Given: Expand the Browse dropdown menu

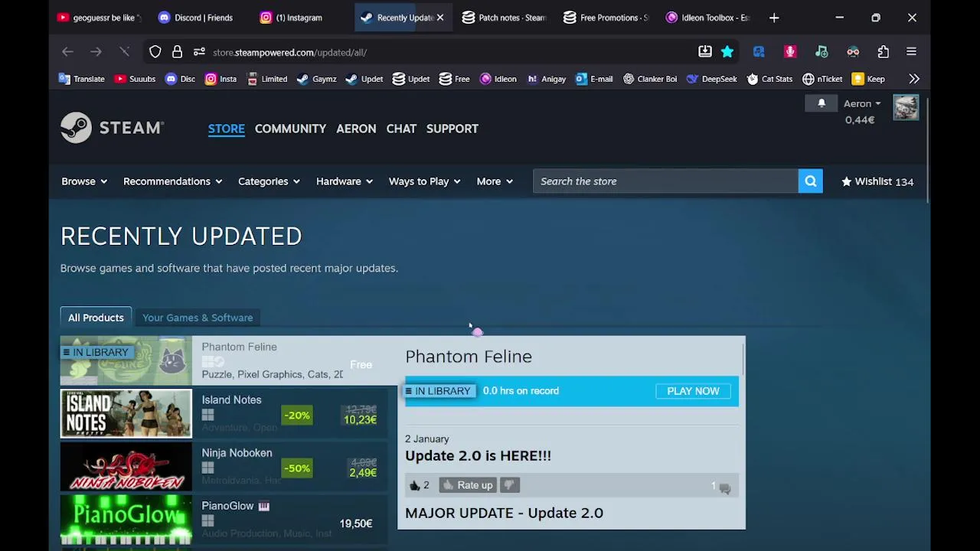Looking at the screenshot, I should tap(84, 181).
